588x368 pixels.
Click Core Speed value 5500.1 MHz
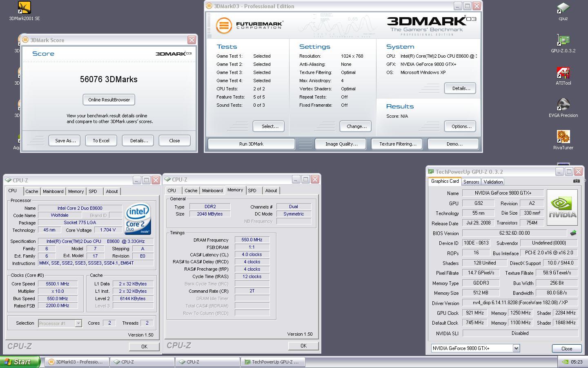58,284
